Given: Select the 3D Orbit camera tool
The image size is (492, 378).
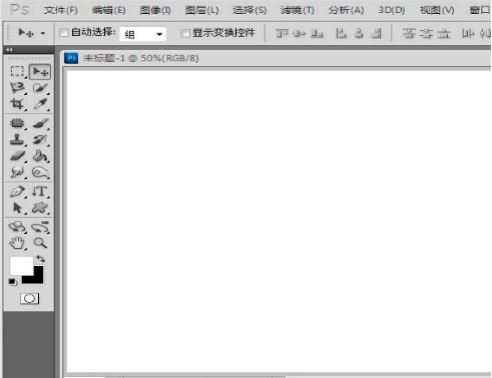Looking at the screenshot, I should [x=40, y=227].
